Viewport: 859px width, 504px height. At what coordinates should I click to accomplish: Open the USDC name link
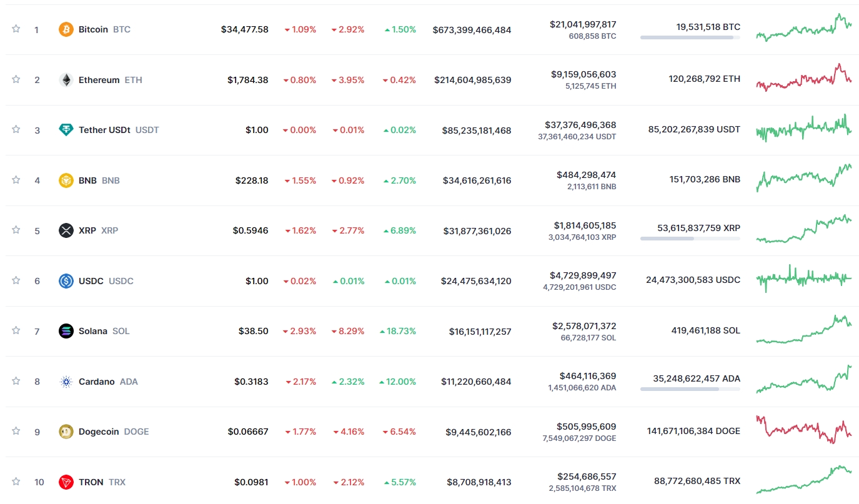point(91,281)
